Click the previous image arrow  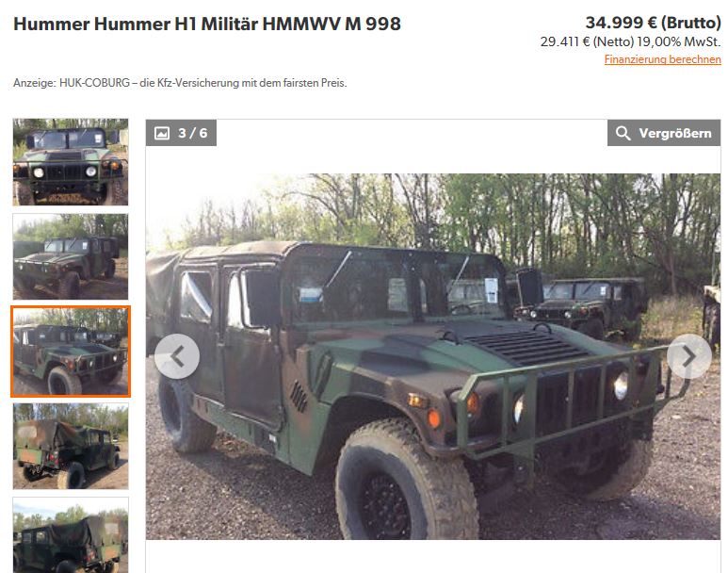coord(177,356)
